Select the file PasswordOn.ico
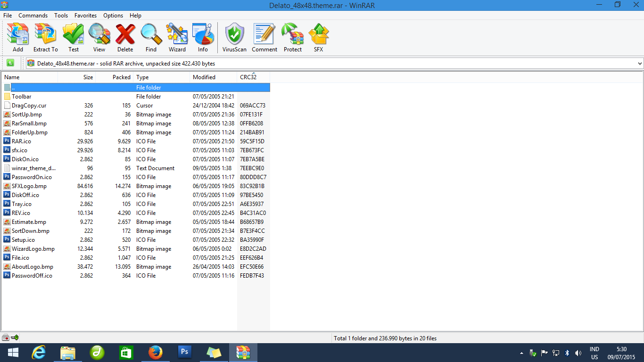Image resolution: width=644 pixels, height=362 pixels. pos(136,177)
